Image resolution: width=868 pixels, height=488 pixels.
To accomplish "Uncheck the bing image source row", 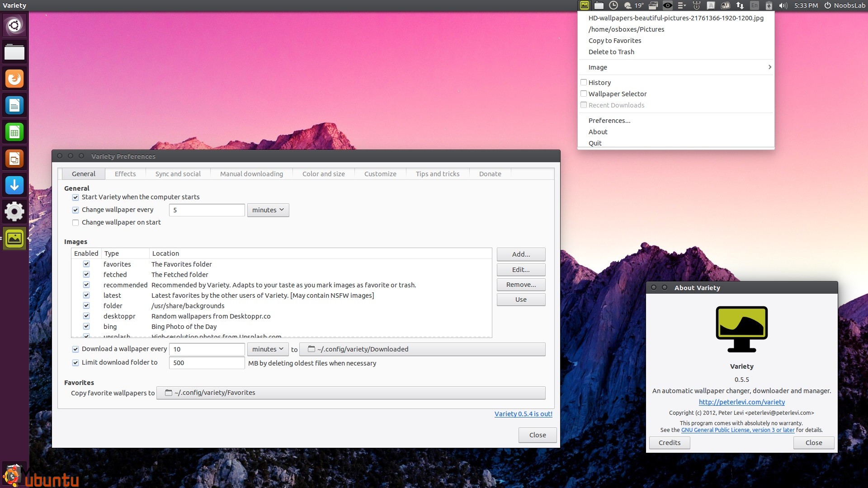I will (86, 326).
